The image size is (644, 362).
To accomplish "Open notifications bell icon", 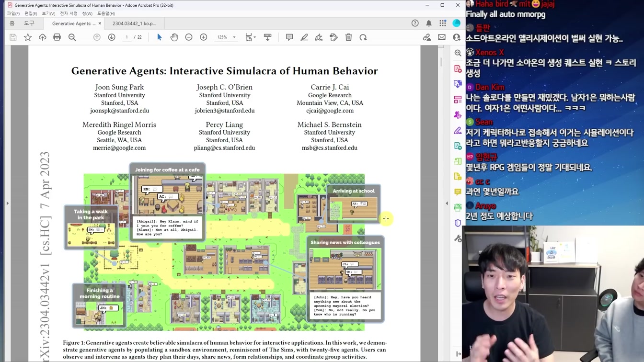I will [429, 23].
